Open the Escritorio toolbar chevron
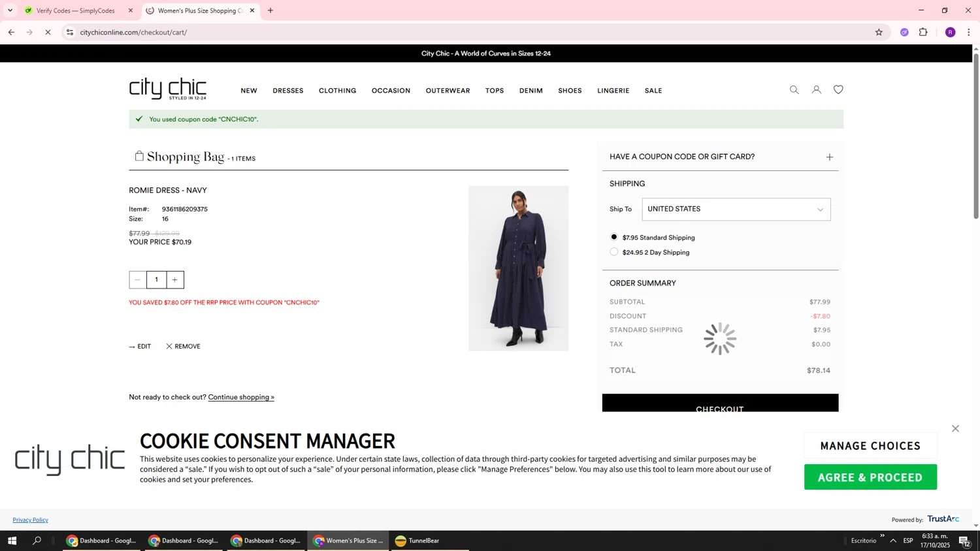The width and height of the screenshot is (980, 551). point(882,537)
